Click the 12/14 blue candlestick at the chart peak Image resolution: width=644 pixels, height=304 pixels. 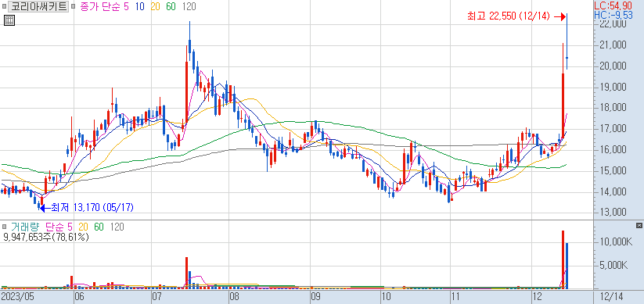[567, 41]
